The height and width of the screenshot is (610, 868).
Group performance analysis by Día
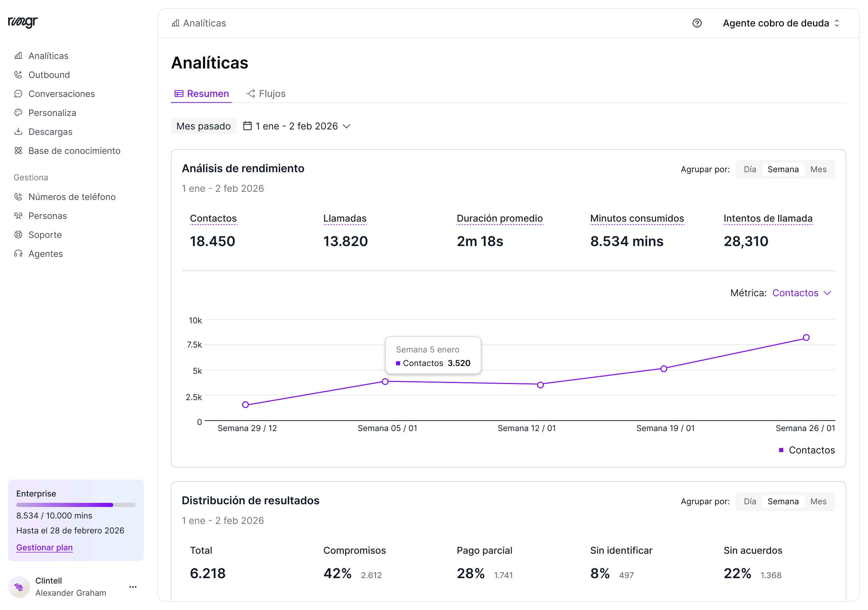click(x=750, y=169)
